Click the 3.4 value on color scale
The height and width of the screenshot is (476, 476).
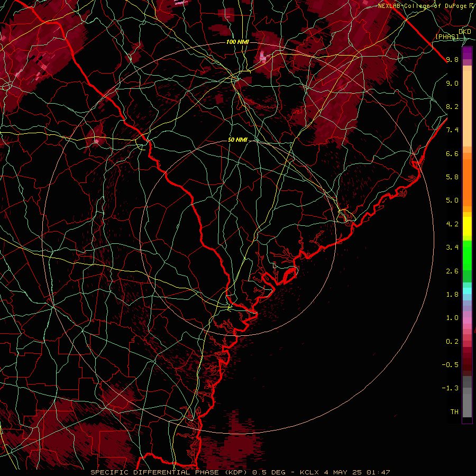point(452,248)
